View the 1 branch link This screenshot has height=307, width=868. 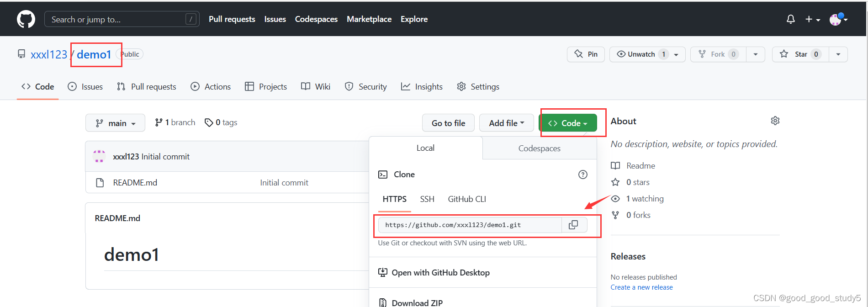[x=175, y=122]
